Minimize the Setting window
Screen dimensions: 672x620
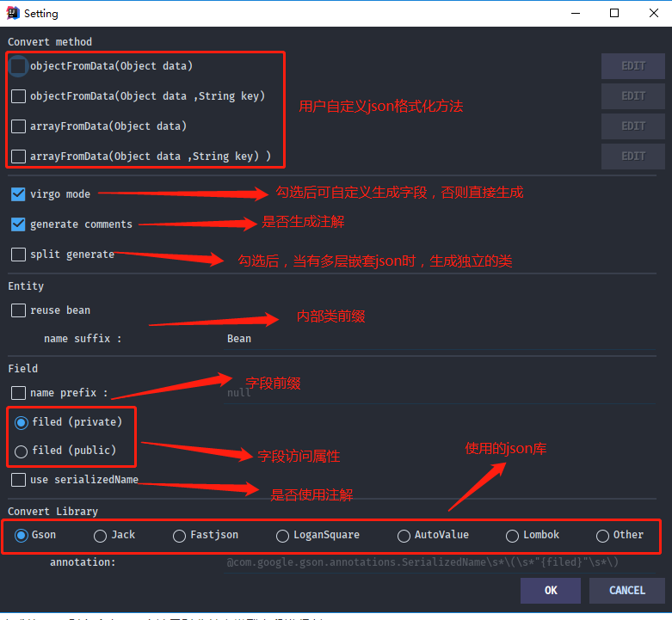[x=576, y=13]
